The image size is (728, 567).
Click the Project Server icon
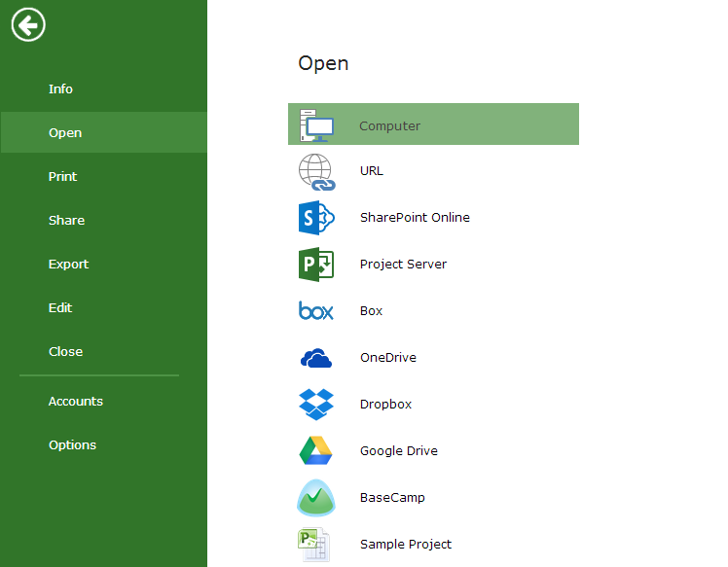(x=316, y=265)
